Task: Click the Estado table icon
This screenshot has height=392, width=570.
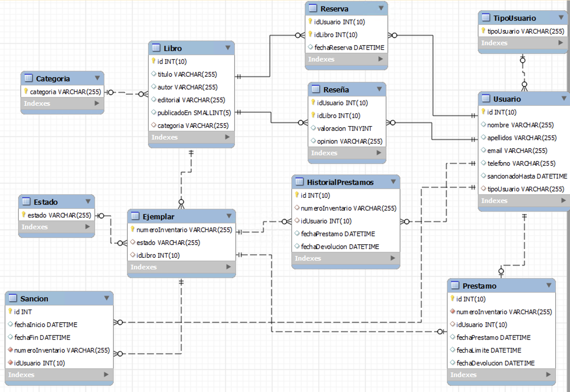Action: 26,202
